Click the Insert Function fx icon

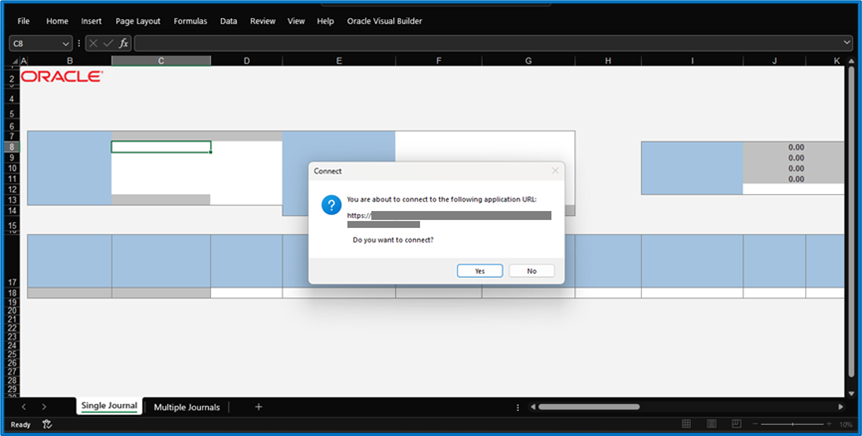(124, 43)
